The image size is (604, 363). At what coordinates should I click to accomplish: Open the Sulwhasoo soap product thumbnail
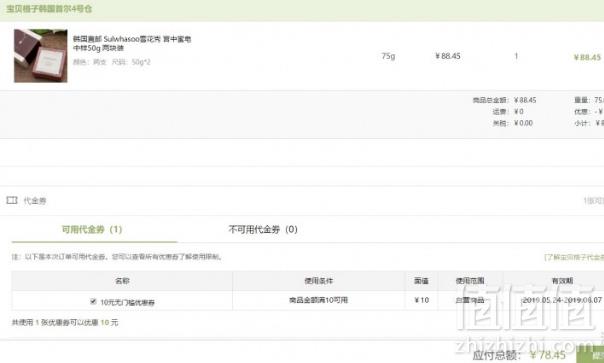pyautogui.click(x=40, y=55)
